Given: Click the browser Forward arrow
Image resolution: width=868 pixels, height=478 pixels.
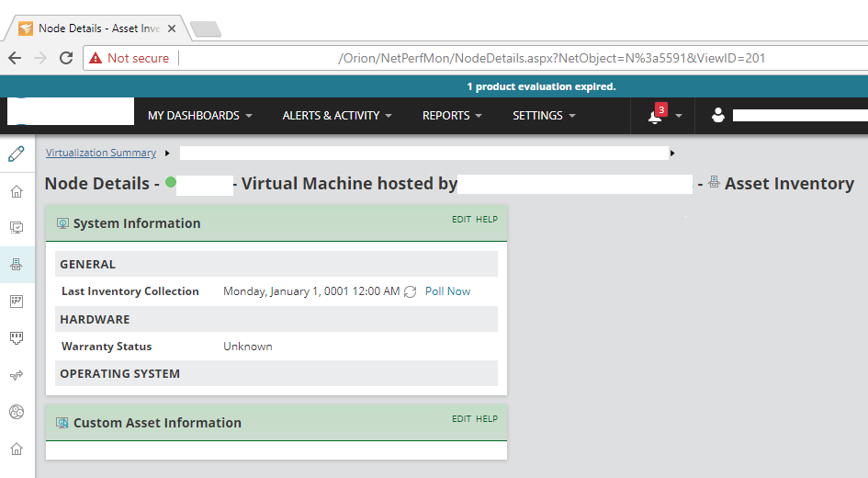Looking at the screenshot, I should click(x=40, y=58).
